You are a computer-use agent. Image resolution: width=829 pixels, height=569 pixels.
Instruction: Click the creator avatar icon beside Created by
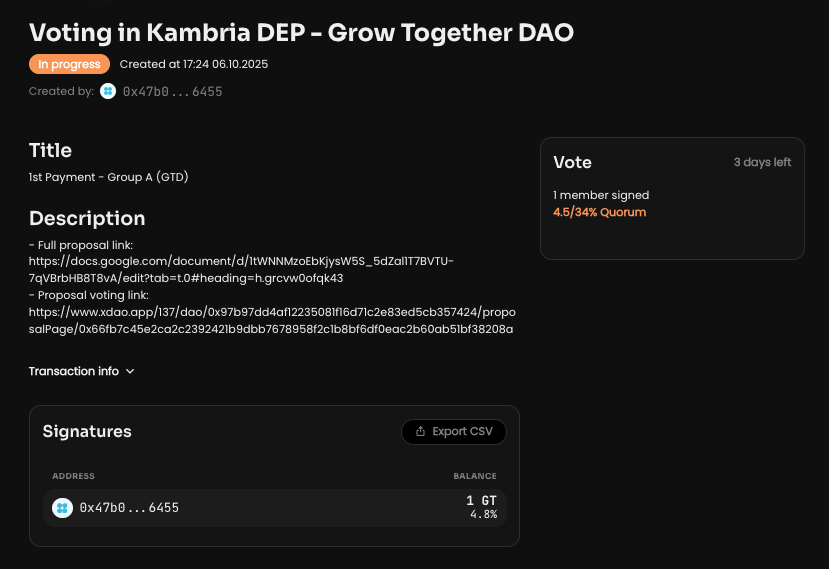[x=108, y=91]
